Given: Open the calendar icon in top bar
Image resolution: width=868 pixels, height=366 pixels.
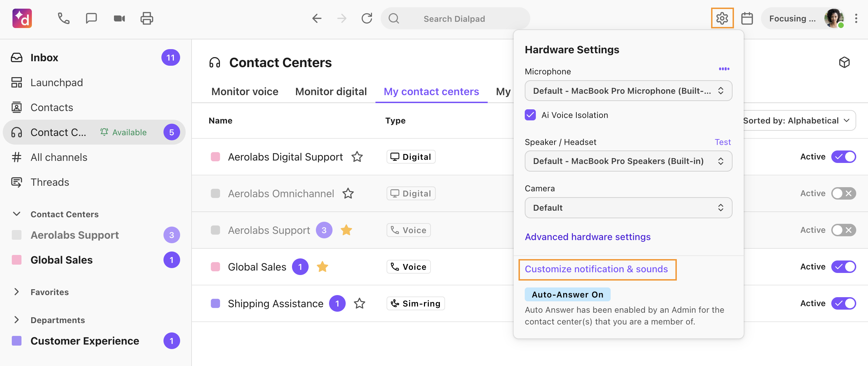Looking at the screenshot, I should click(747, 18).
